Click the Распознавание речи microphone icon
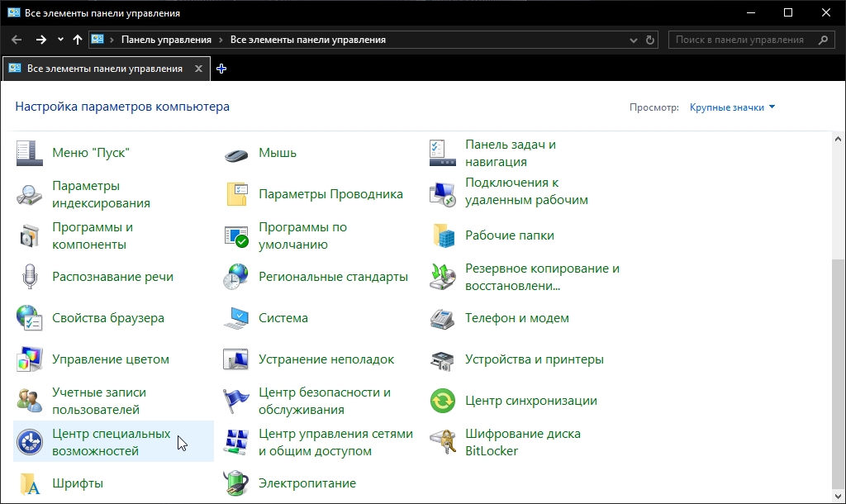This screenshot has width=846, height=504. [x=31, y=278]
